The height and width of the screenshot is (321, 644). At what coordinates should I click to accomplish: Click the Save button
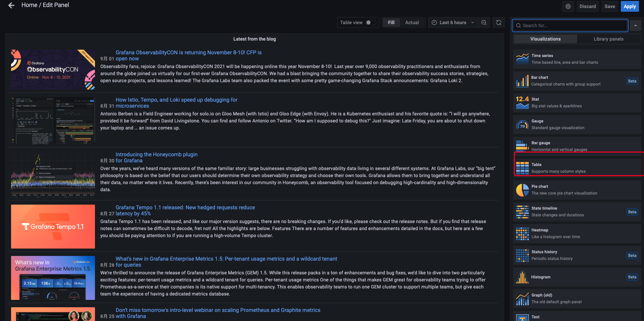point(610,6)
